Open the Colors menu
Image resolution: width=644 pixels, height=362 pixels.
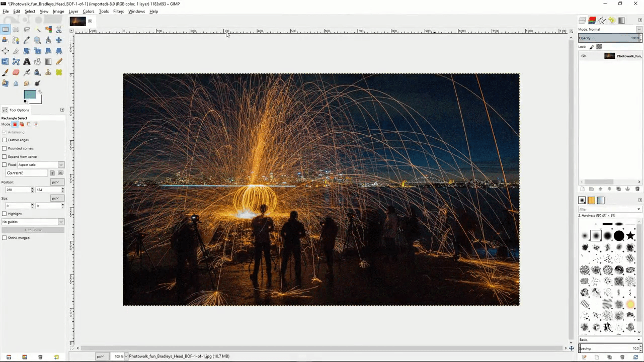click(x=88, y=11)
